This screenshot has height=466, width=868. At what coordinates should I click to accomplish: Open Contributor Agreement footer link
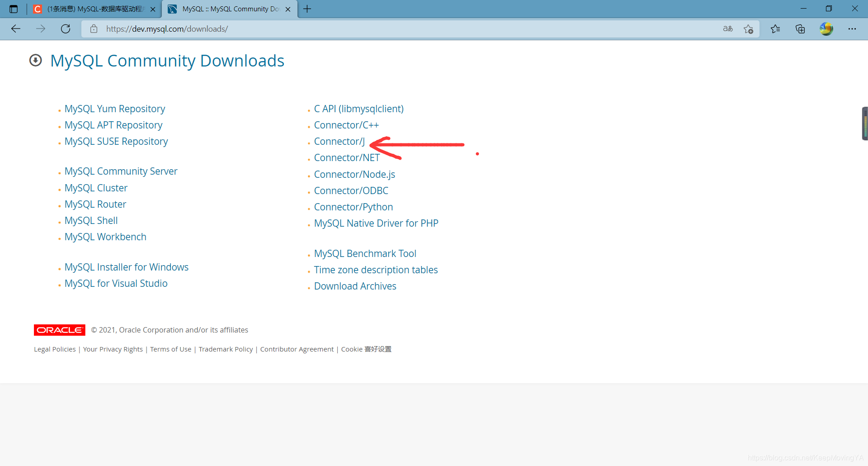coord(297,349)
